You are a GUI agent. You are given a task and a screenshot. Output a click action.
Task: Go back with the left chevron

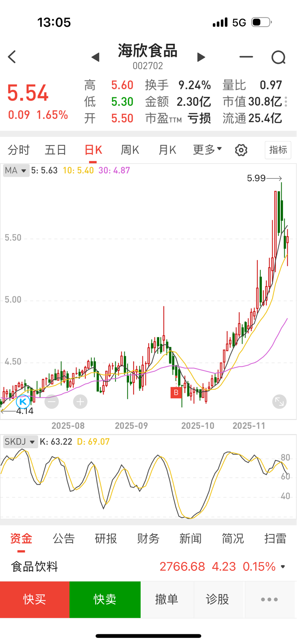click(x=12, y=57)
